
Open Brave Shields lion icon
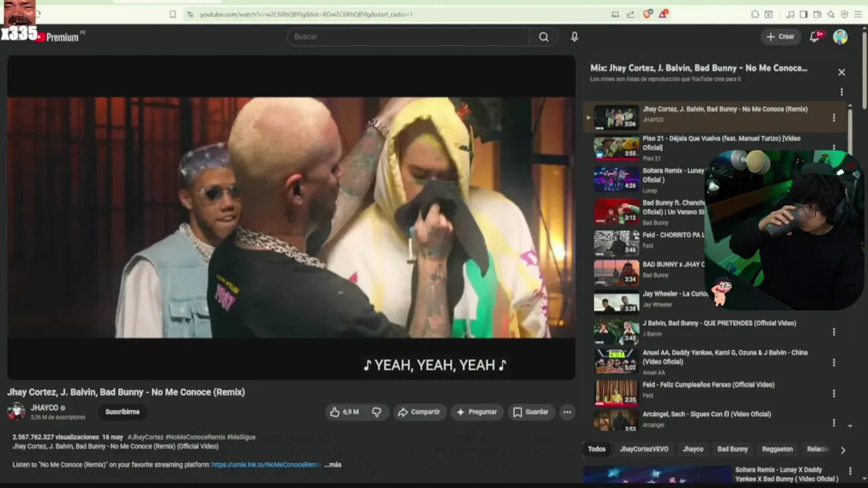click(x=648, y=14)
